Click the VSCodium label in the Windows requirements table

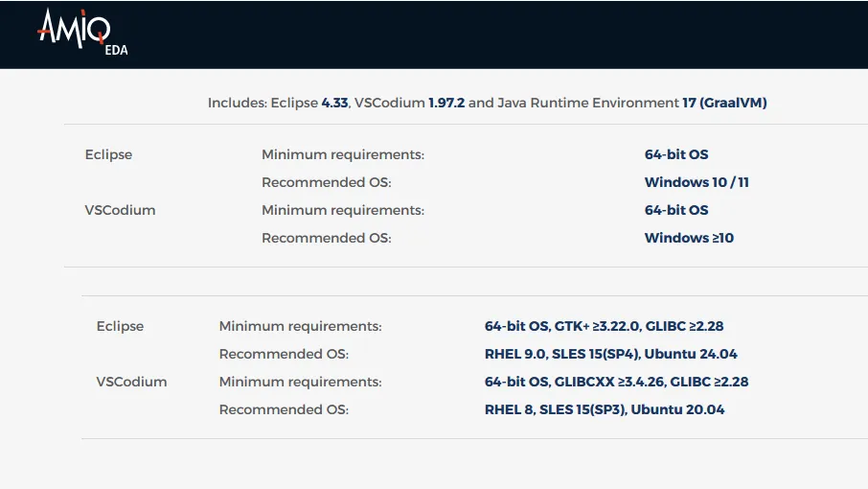click(120, 210)
